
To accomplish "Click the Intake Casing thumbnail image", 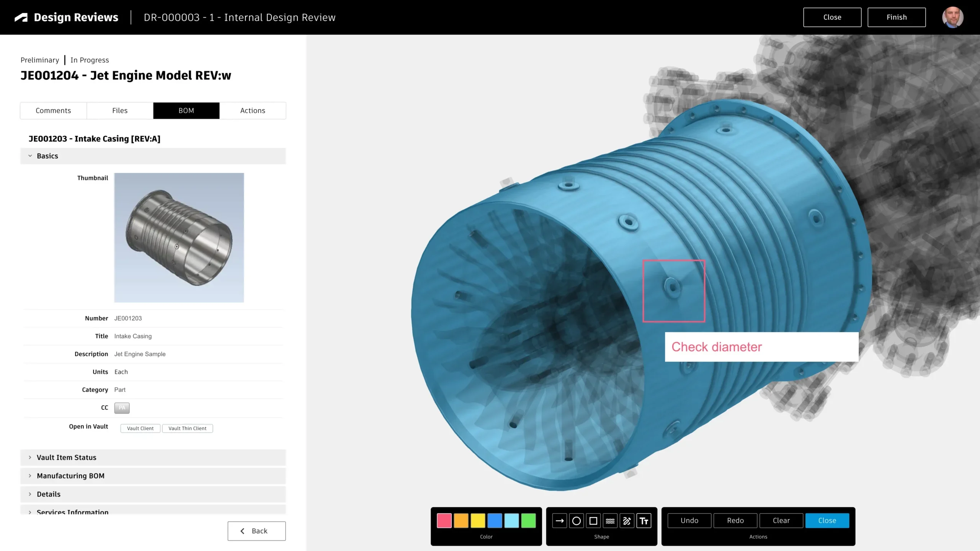I will [179, 238].
